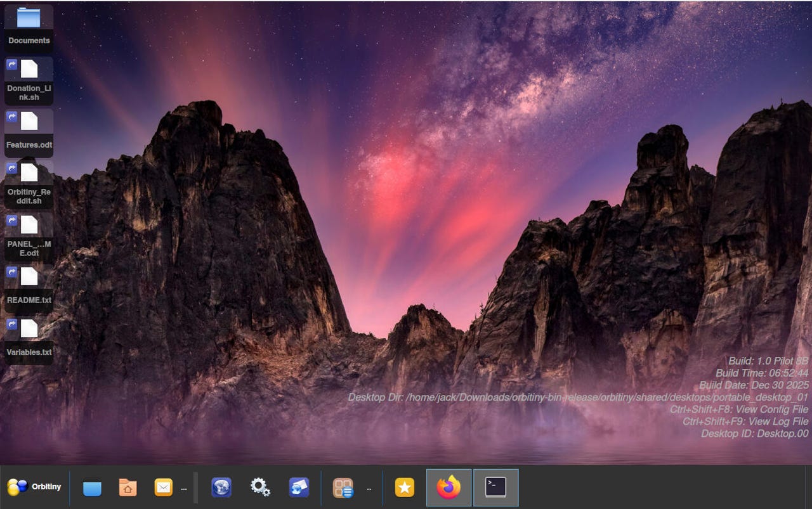Open the Home folder launcher
The image size is (812, 509).
click(x=128, y=487)
